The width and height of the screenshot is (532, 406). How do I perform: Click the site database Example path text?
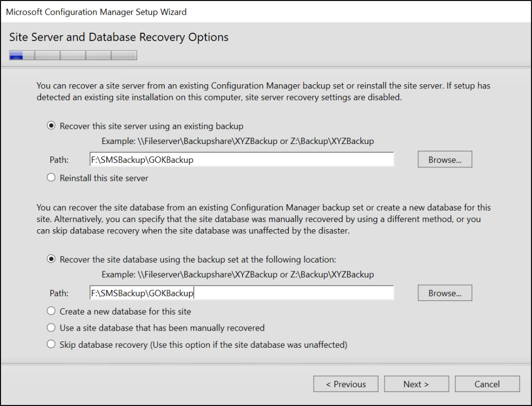tap(238, 274)
